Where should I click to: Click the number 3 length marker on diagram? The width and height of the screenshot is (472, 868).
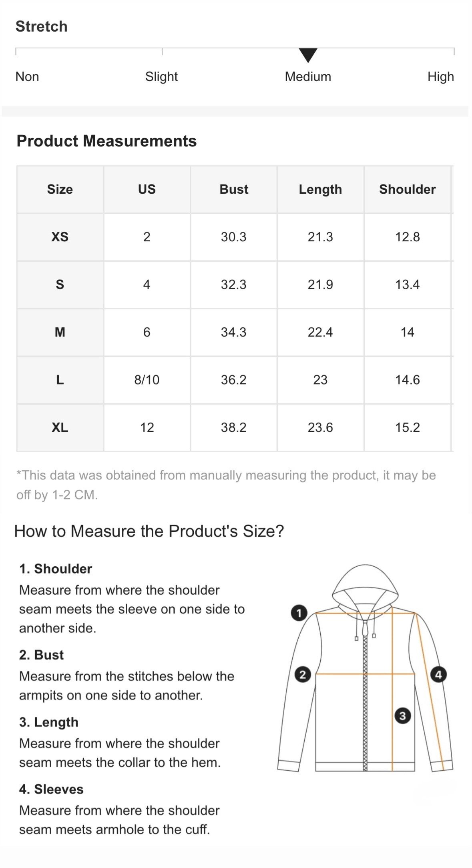403,716
